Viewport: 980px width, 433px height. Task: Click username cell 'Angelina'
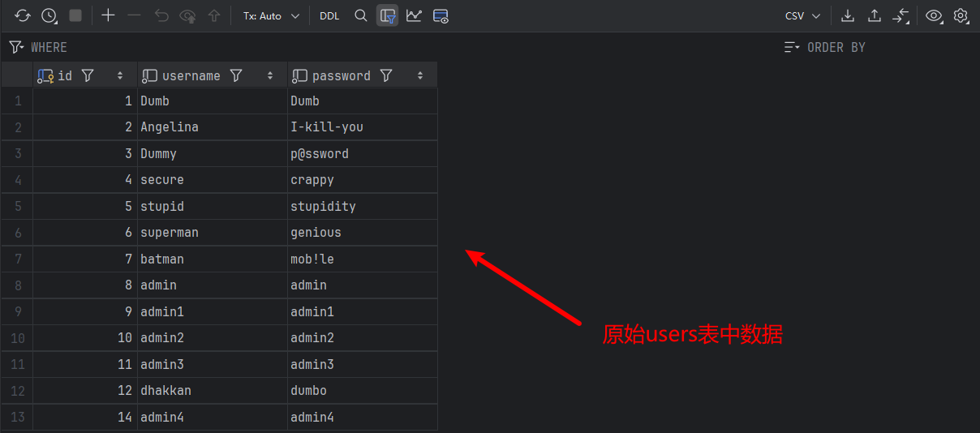tap(213, 127)
